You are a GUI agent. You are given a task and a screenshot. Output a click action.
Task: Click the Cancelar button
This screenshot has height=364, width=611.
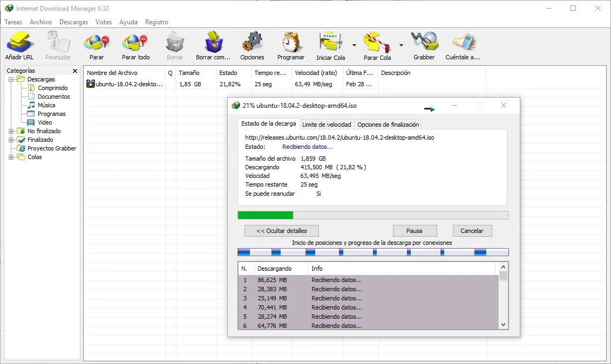[x=472, y=231]
